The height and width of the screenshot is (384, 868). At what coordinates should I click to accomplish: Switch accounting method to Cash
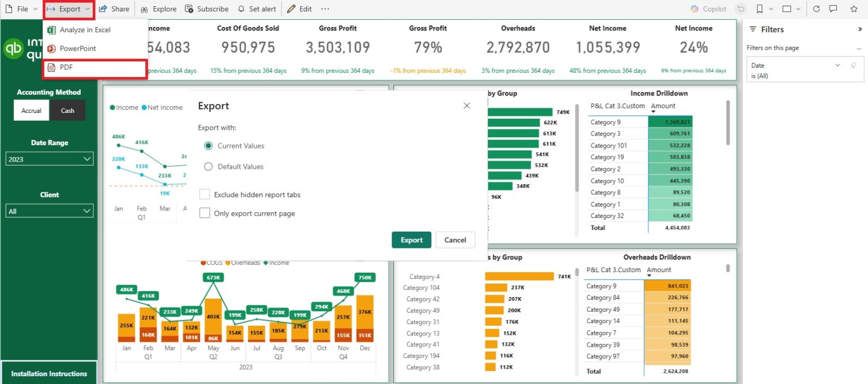click(67, 110)
